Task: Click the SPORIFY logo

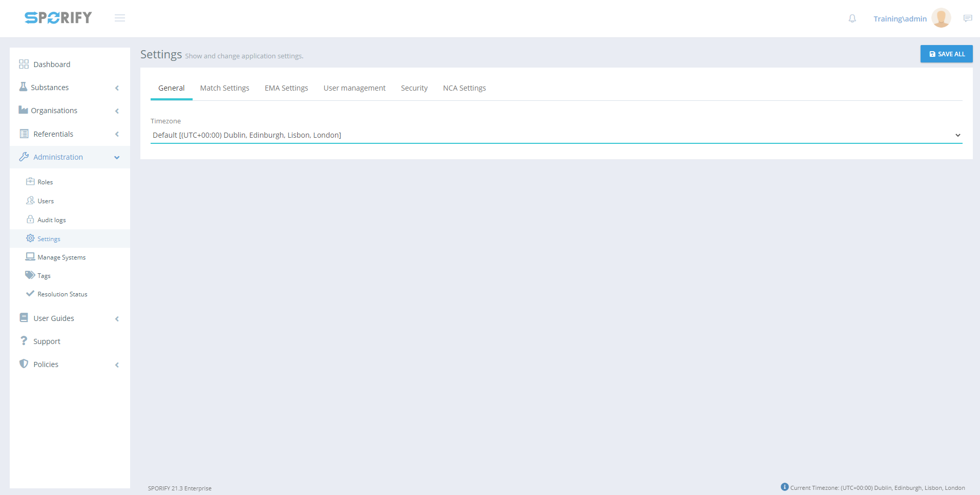Action: (x=58, y=18)
